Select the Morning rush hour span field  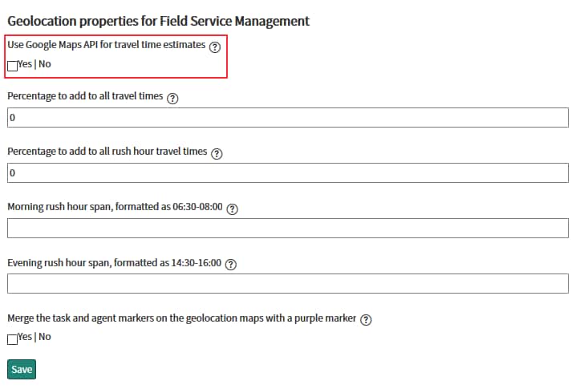287,229
